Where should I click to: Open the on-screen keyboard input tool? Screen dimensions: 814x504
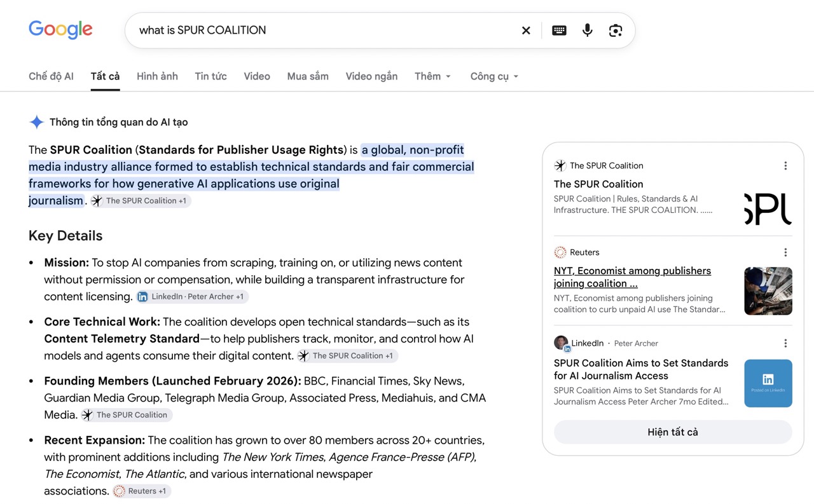pos(559,31)
